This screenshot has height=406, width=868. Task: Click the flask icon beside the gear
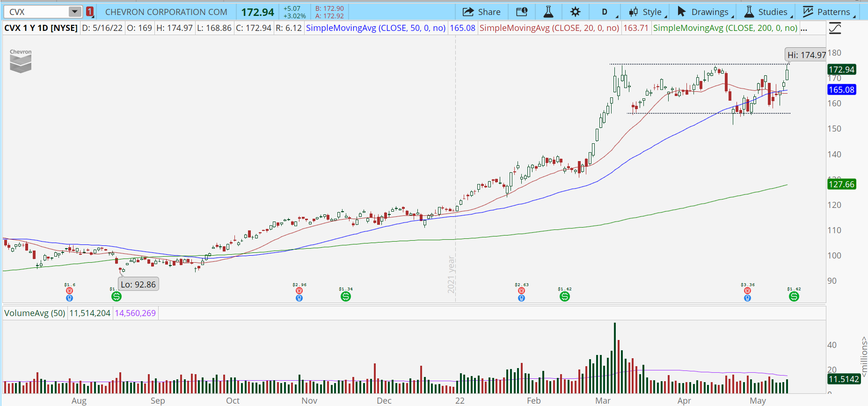tap(548, 12)
